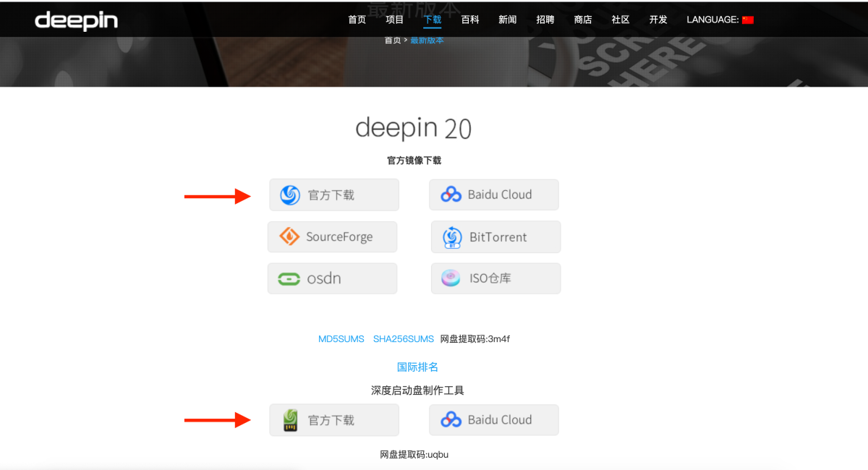Viewport: 868px width, 470px height.
Task: Go to the 社区 menu item
Action: click(621, 20)
